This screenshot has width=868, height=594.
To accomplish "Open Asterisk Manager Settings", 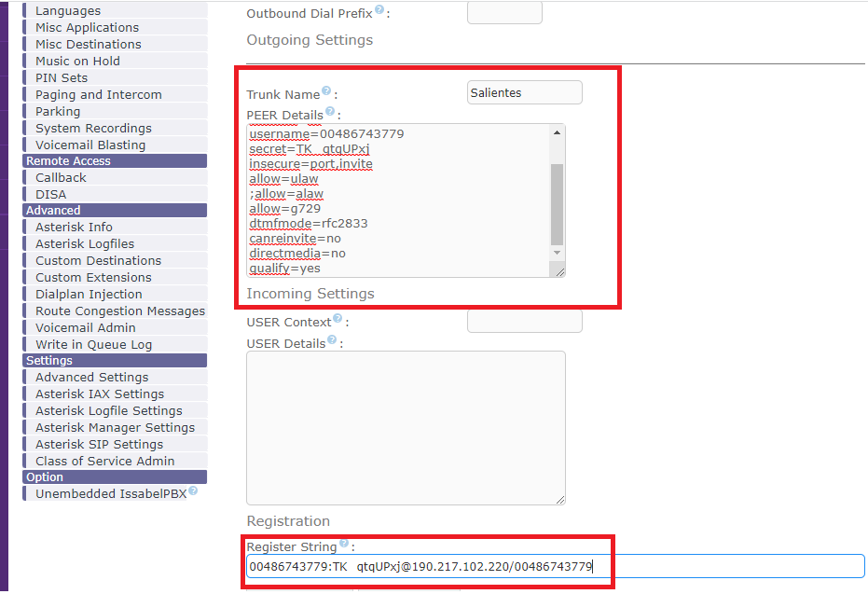I will pyautogui.click(x=116, y=427).
